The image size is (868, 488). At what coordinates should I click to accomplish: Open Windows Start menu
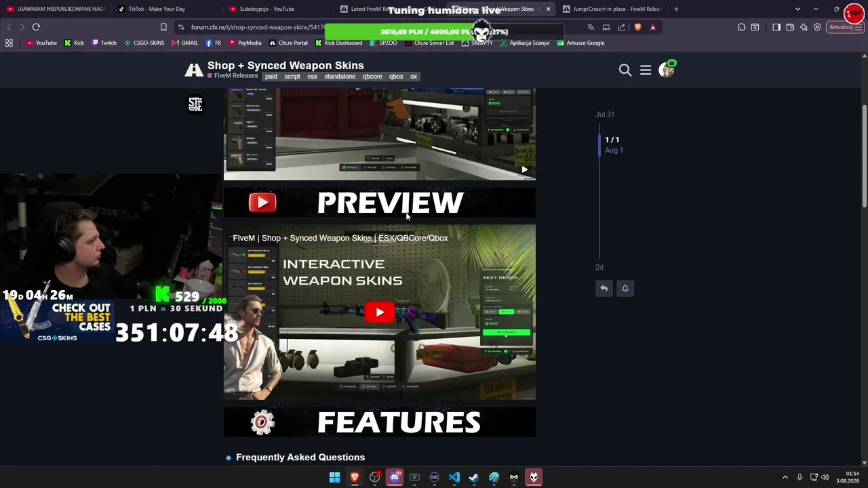tap(334, 477)
